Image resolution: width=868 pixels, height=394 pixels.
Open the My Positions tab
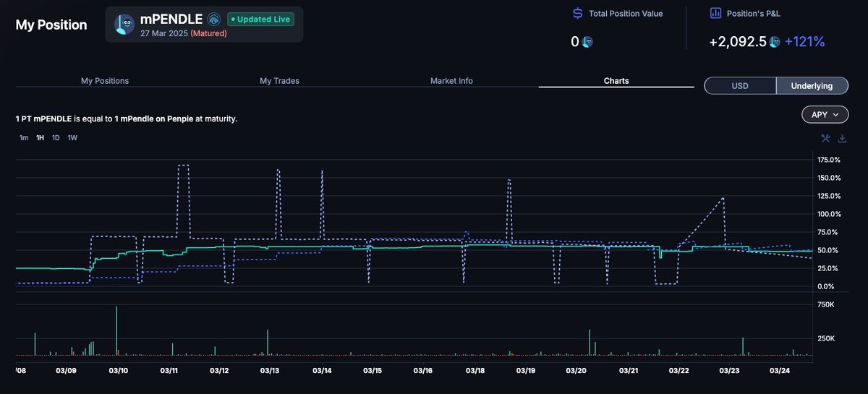point(105,81)
